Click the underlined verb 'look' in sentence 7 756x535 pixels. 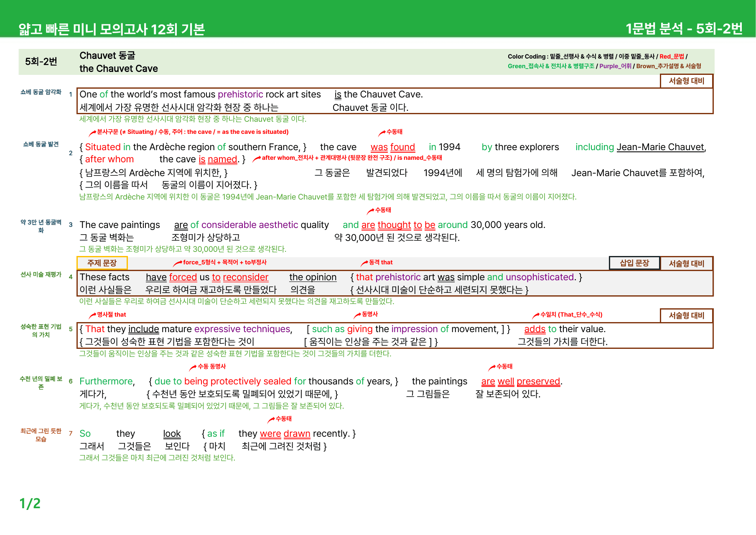point(172,434)
